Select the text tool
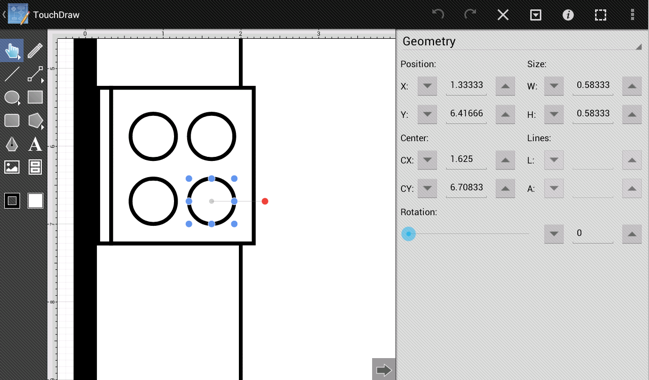Screen dimensions: 649x380 pyautogui.click(x=35, y=144)
